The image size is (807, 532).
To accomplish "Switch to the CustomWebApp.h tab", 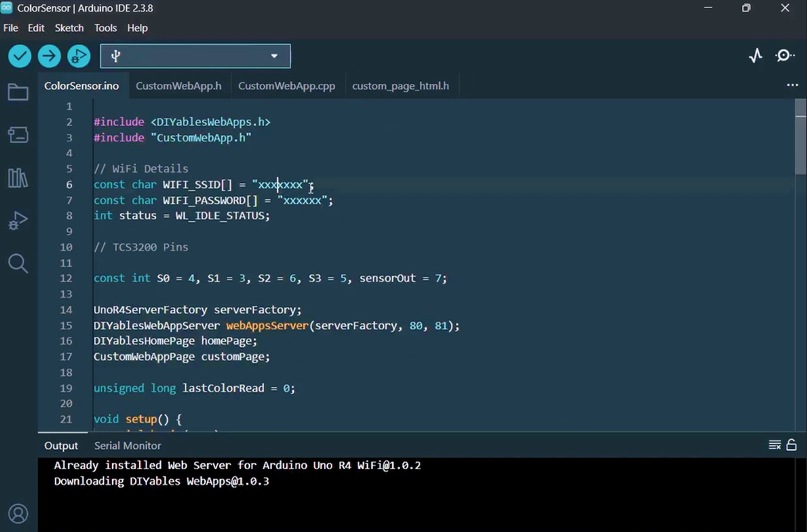I will [179, 86].
